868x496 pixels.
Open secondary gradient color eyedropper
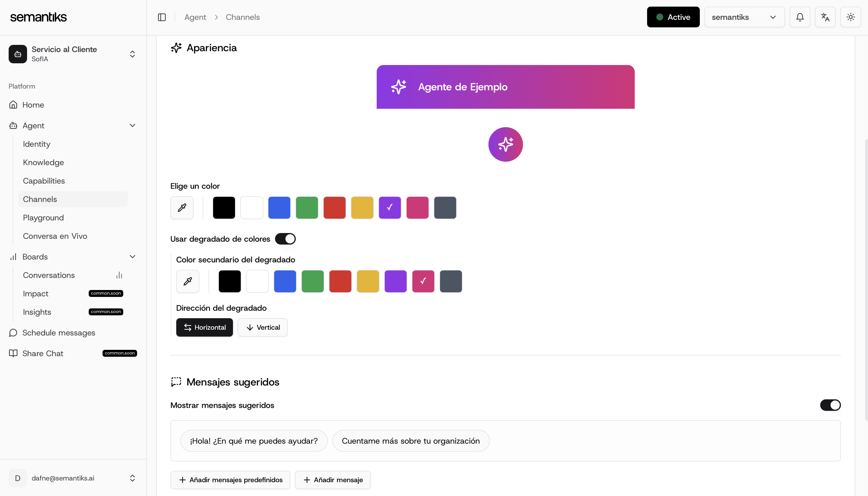coord(187,281)
